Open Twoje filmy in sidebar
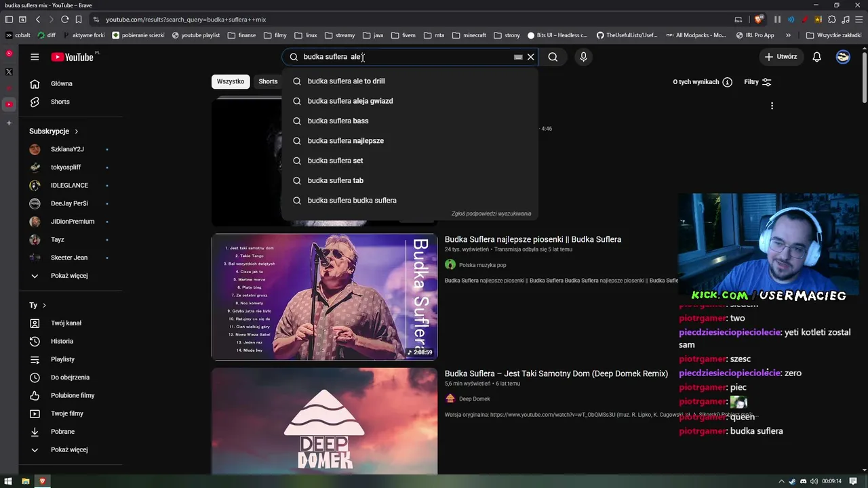868x488 pixels. (x=71, y=413)
